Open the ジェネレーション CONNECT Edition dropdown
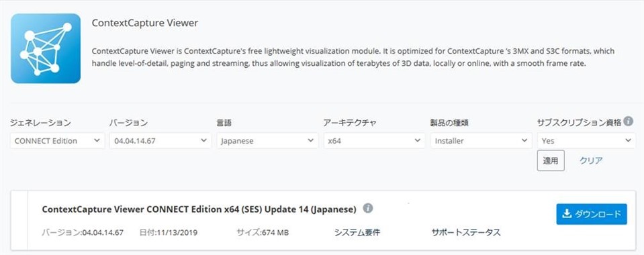The height and width of the screenshot is (255, 644). point(58,141)
